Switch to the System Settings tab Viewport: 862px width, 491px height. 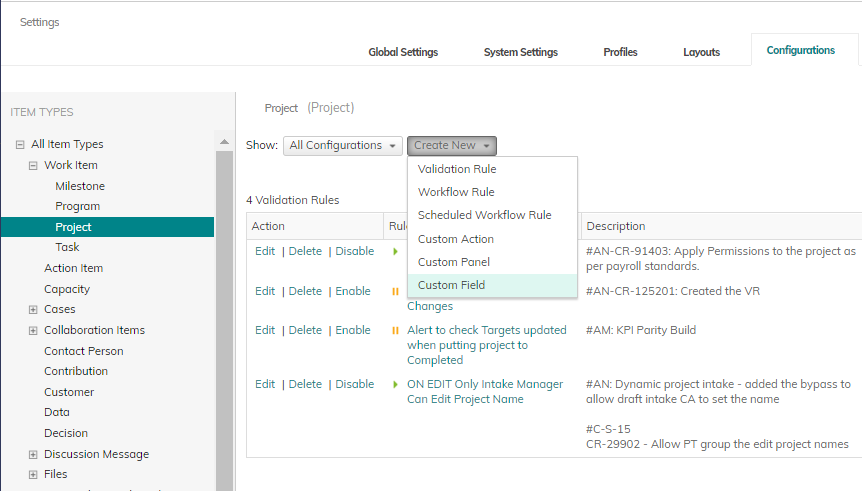coord(520,52)
